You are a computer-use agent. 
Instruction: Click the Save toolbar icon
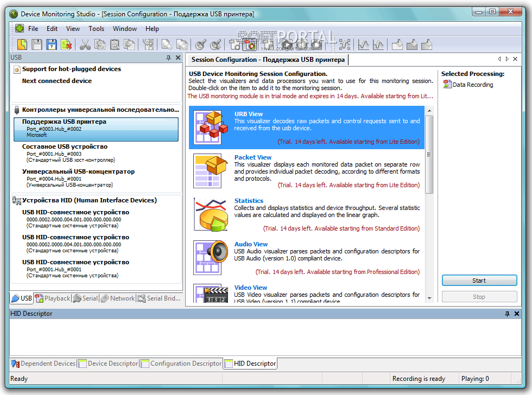[x=37, y=44]
